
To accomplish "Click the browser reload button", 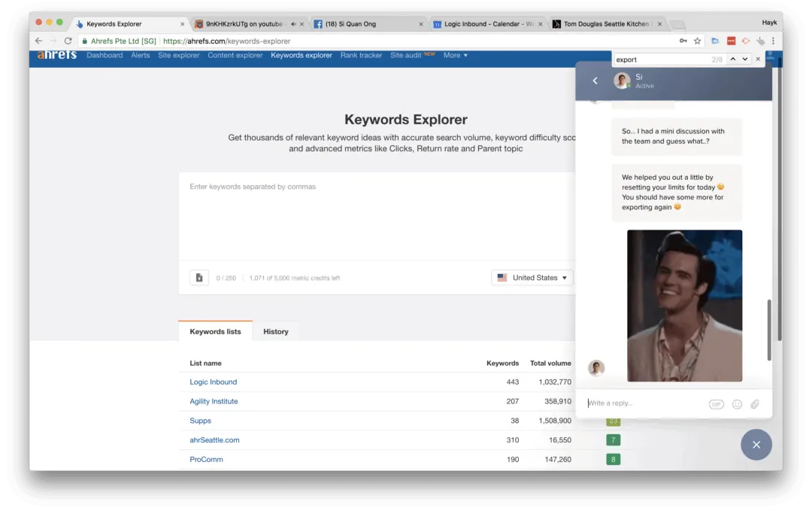I will click(x=68, y=41).
